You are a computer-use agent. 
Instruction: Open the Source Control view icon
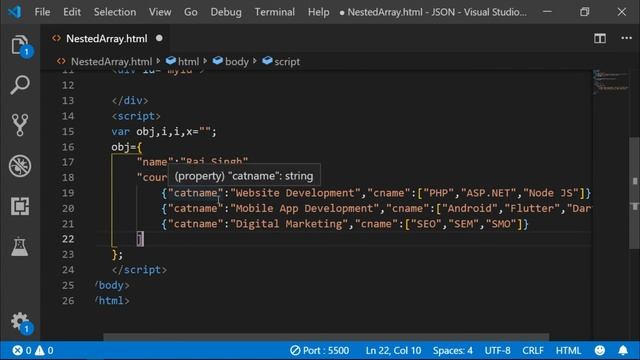(20, 125)
